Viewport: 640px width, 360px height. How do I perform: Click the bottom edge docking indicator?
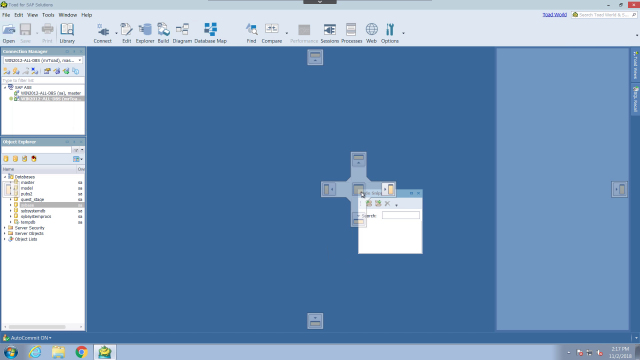[315, 321]
